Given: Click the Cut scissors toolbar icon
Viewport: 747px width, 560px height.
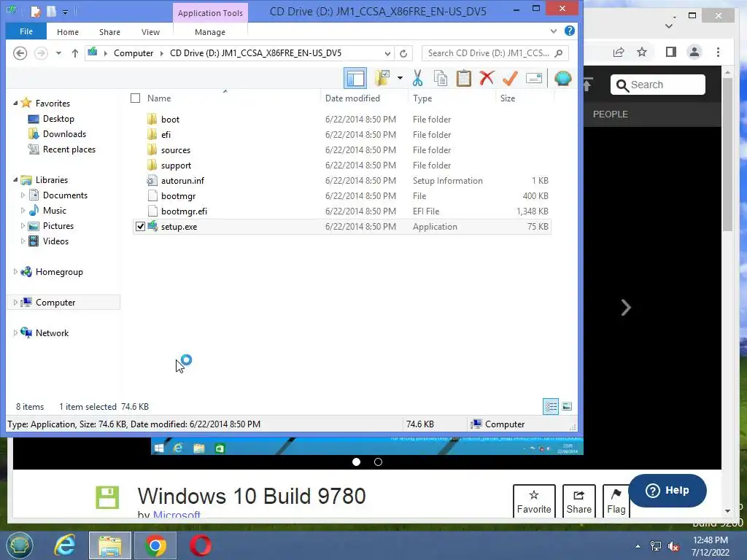Looking at the screenshot, I should (417, 78).
